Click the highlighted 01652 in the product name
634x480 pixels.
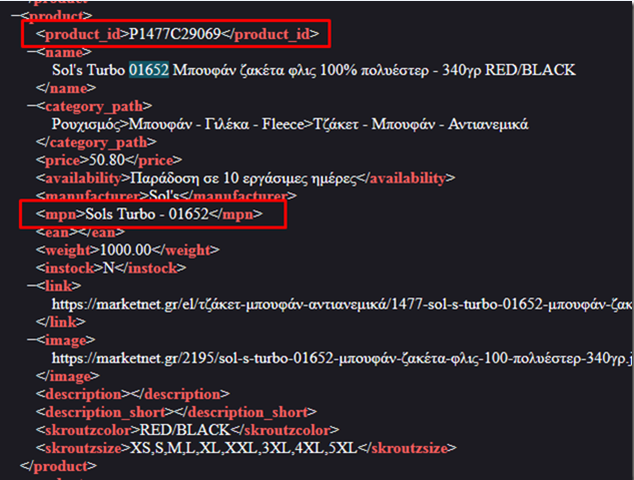[x=149, y=70]
